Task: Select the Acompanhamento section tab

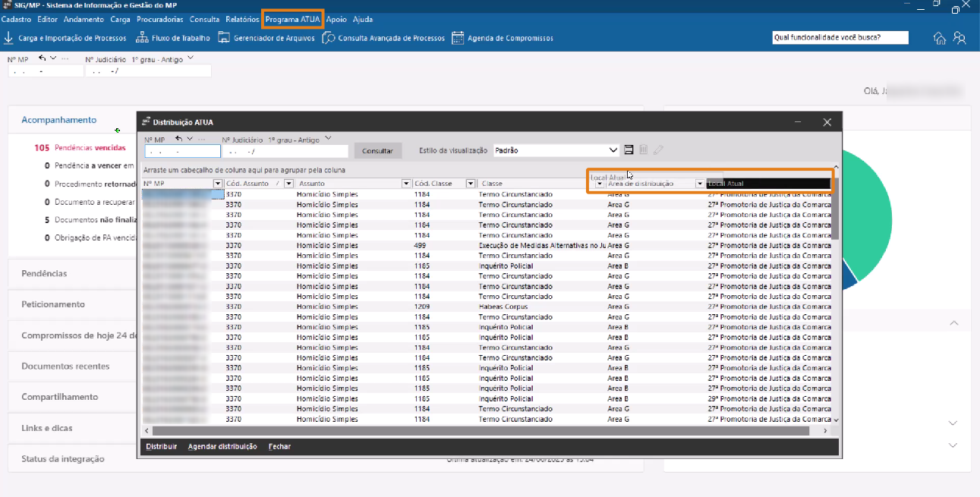Action: pyautogui.click(x=59, y=120)
